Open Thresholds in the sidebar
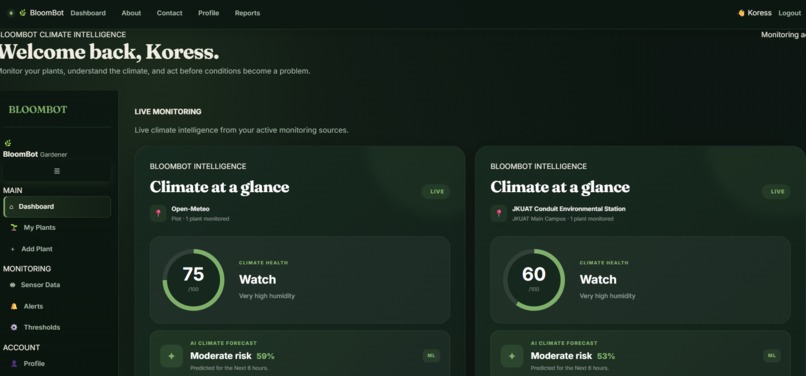This screenshot has width=806, height=376. point(42,327)
